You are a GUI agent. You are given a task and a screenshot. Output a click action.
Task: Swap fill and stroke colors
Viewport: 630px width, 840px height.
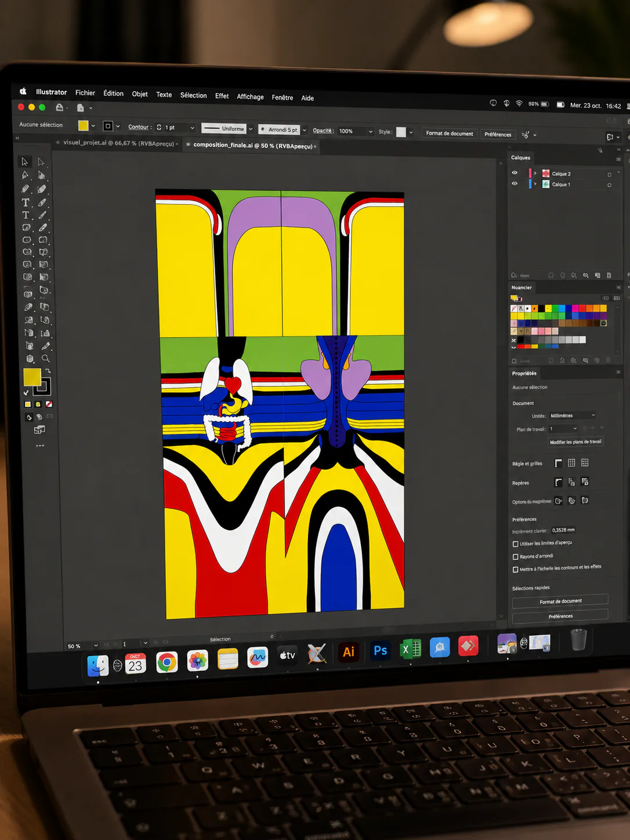coord(48,371)
